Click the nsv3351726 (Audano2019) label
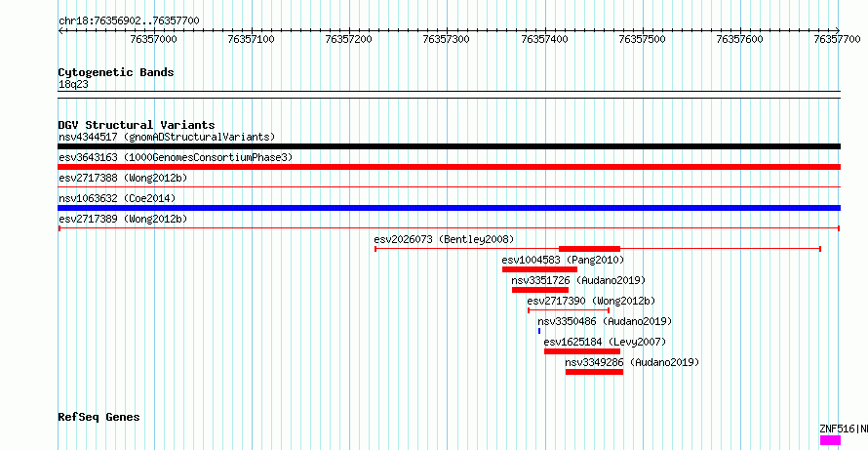The width and height of the screenshot is (868, 450). tap(578, 280)
